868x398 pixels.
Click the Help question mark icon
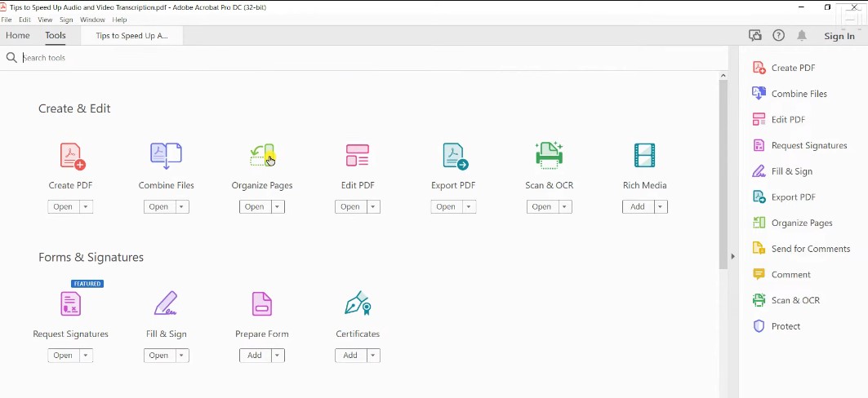pos(778,36)
